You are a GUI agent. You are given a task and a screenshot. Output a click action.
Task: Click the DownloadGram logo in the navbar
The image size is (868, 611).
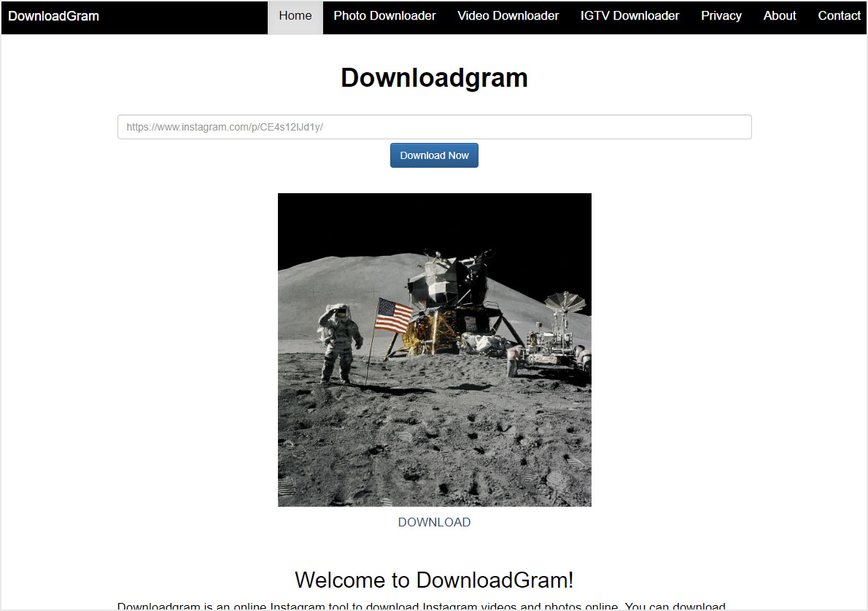coord(53,15)
